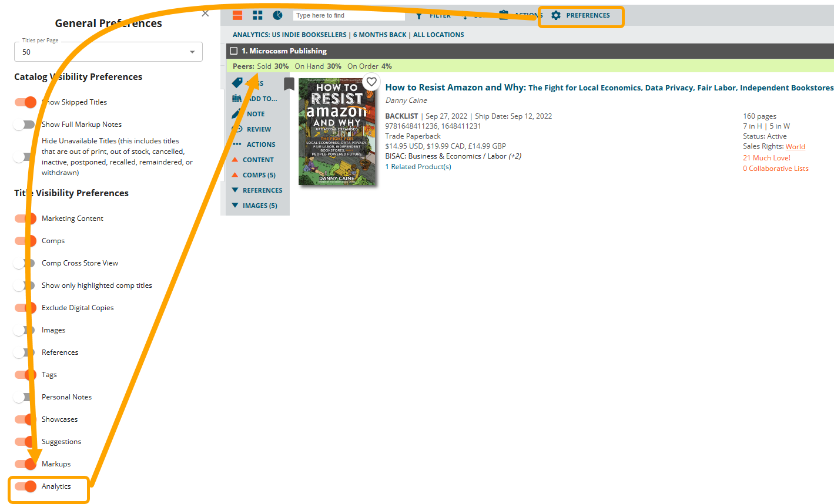Click the Peers Sold 30% stat

[273, 66]
